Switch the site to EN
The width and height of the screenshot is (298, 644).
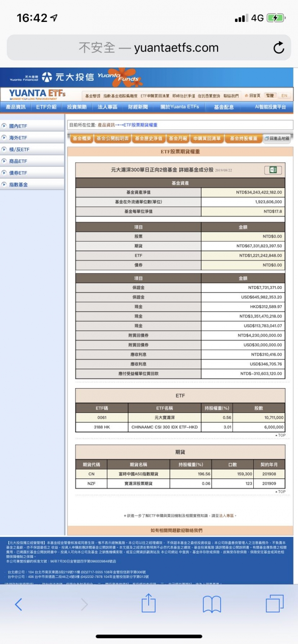tap(284, 95)
